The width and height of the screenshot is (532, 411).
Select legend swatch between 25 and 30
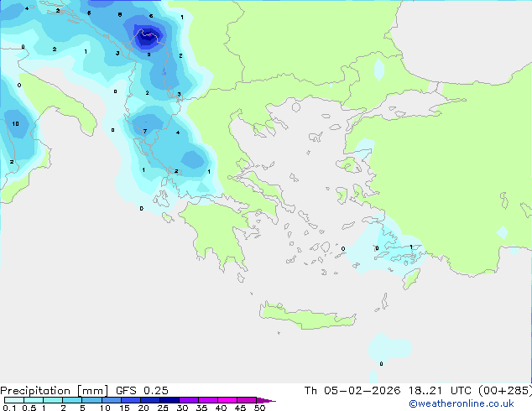coord(169,400)
